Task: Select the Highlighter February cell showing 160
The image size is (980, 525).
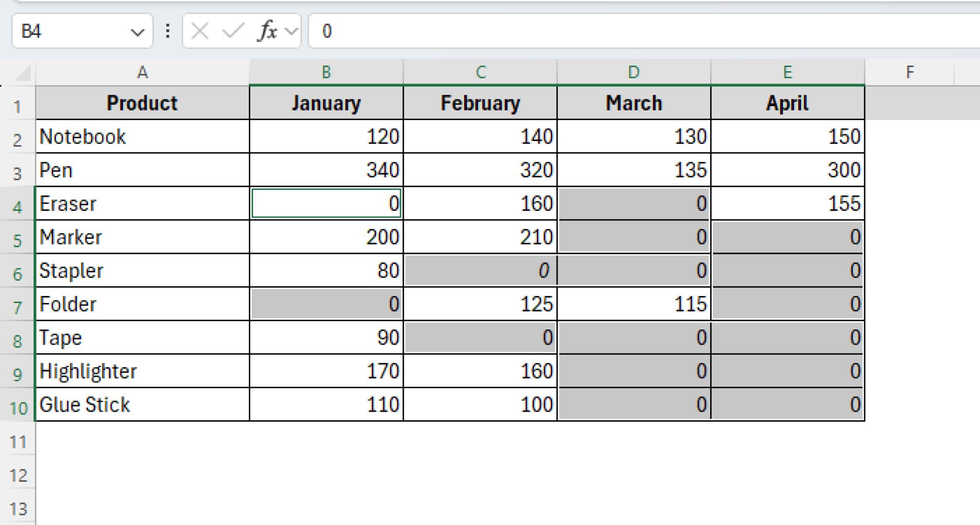Action: click(480, 371)
